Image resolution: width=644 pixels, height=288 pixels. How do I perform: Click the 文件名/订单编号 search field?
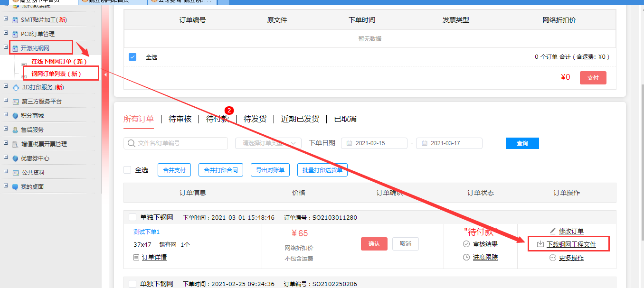180,143
